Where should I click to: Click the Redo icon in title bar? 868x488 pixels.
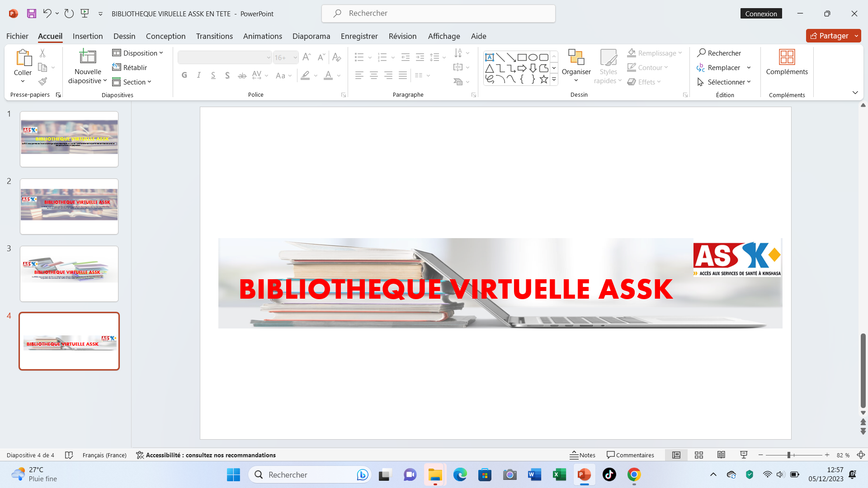69,14
